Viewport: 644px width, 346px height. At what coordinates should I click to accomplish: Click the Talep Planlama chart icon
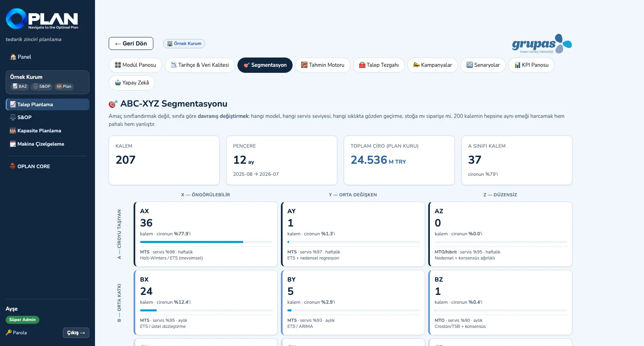click(13, 104)
